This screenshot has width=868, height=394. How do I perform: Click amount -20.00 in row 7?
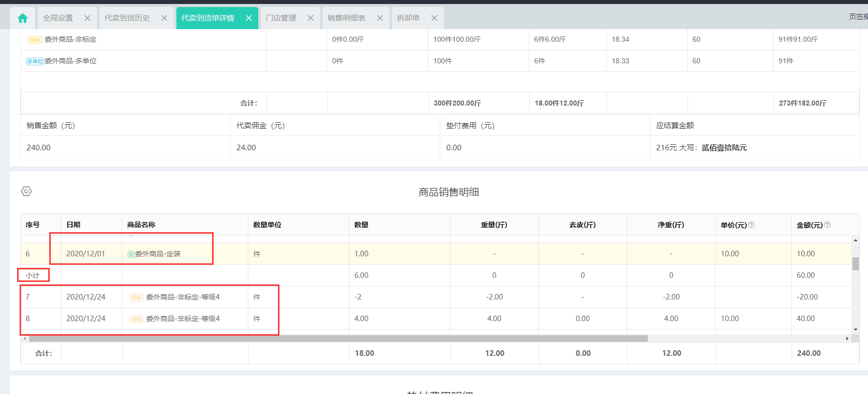pos(807,297)
